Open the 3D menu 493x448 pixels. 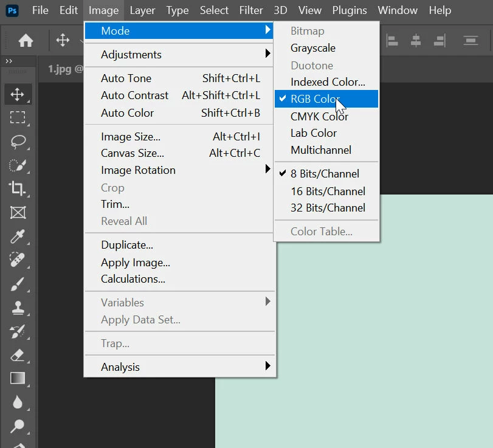[x=280, y=10]
